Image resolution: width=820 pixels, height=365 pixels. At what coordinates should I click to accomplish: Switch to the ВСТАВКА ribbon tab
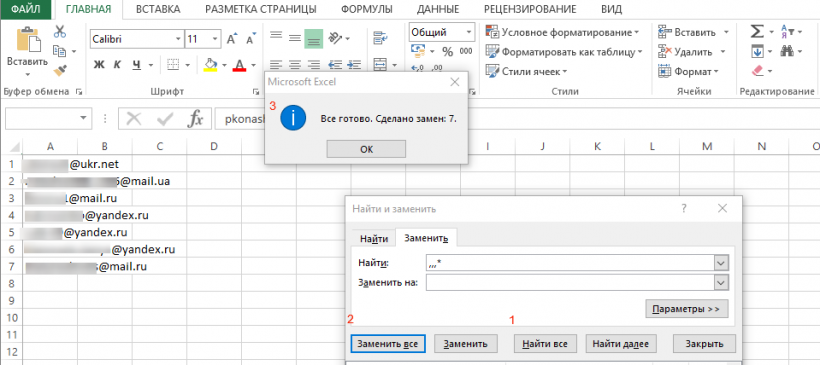[x=157, y=9]
